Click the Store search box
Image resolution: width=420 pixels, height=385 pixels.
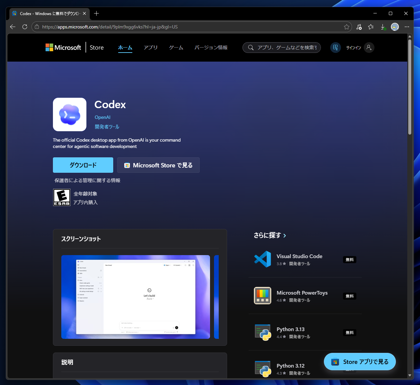click(x=282, y=48)
